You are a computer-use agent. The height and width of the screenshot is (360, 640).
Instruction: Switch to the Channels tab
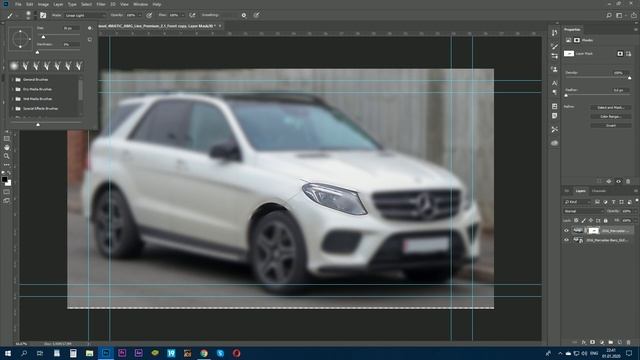(599, 191)
